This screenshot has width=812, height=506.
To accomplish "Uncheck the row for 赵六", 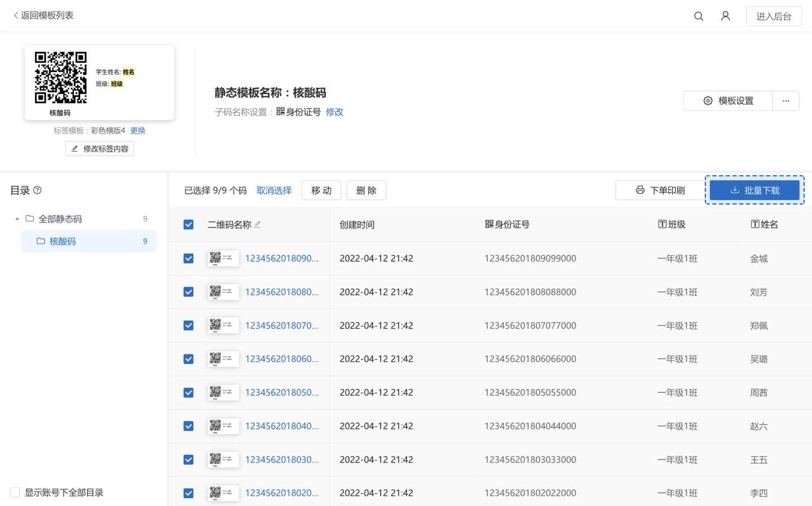I will [x=189, y=426].
